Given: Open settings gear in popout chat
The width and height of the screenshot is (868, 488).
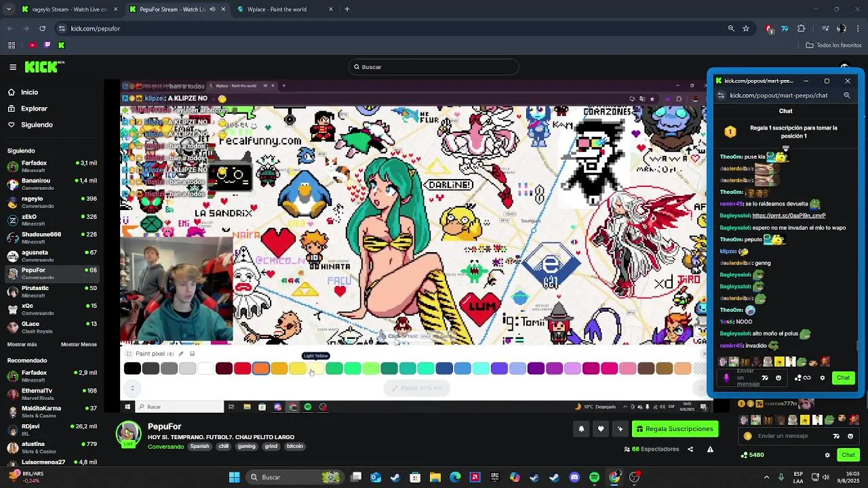Looking at the screenshot, I should pos(823,378).
